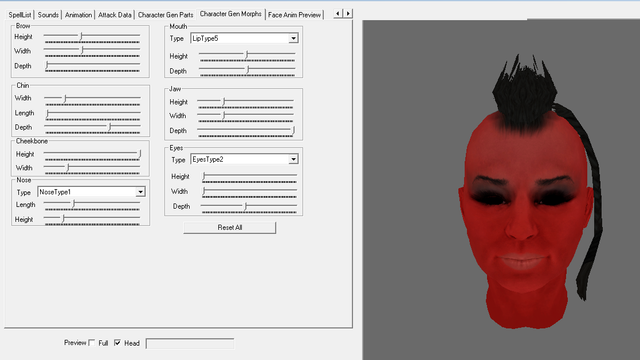The height and width of the screenshot is (360, 640).
Task: Click the Reset All button
Action: click(x=230, y=228)
